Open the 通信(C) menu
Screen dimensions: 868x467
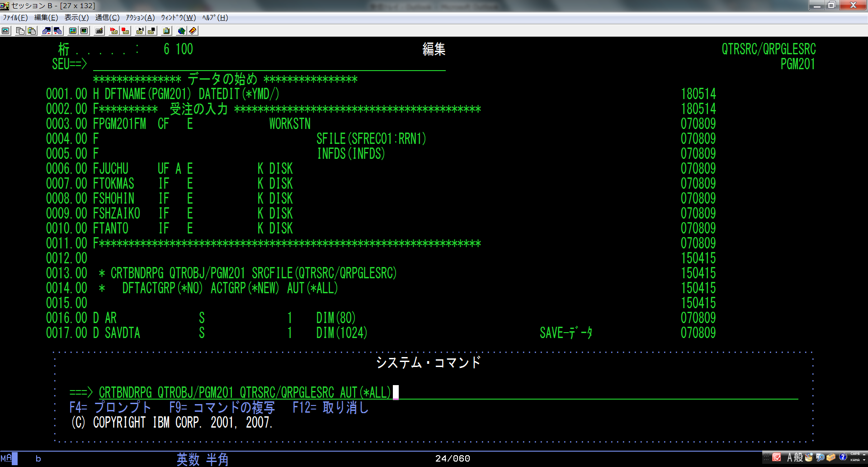[107, 18]
